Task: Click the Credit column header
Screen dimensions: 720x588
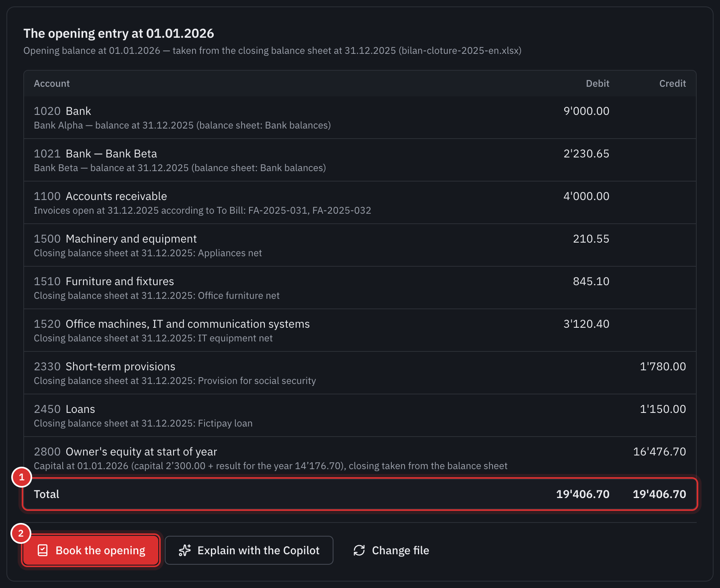Action: [x=673, y=84]
